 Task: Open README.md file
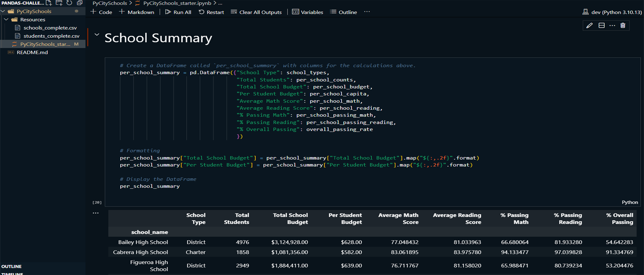click(x=32, y=52)
